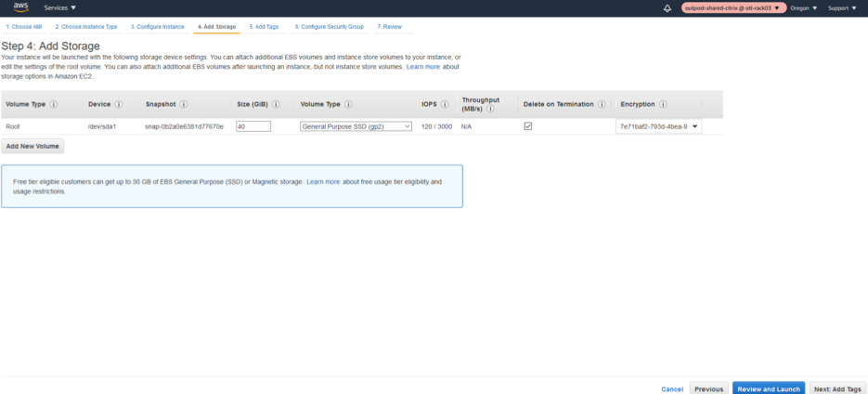This screenshot has width=868, height=394.
Task: Open the Services dropdown menu
Action: coord(59,8)
